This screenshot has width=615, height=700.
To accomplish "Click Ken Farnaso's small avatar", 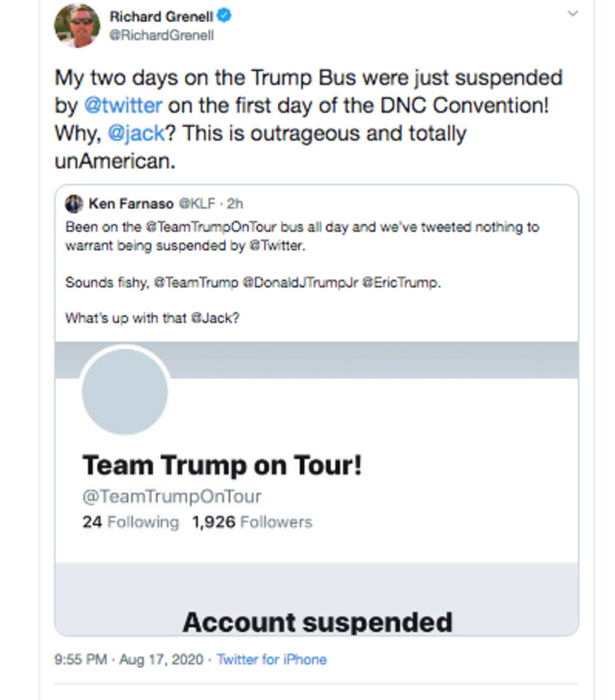I will (74, 204).
